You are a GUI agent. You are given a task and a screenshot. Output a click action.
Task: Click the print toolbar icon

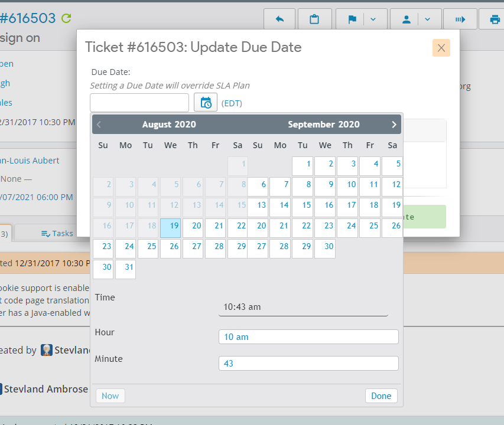[494, 19]
